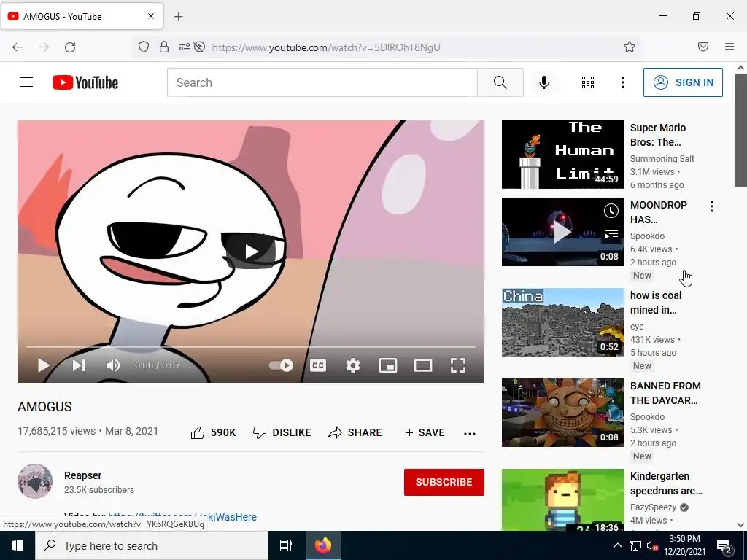This screenshot has width=747, height=560.
Task: Share the video
Action: pos(355,432)
